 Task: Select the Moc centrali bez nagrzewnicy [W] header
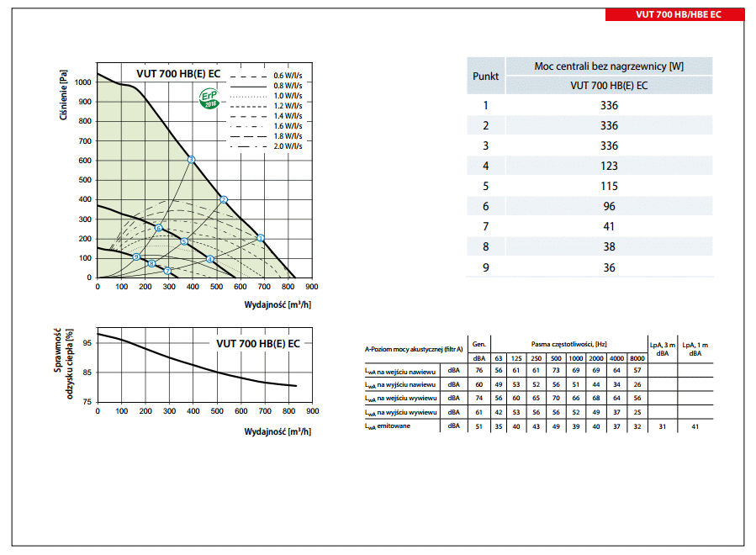pos(609,66)
